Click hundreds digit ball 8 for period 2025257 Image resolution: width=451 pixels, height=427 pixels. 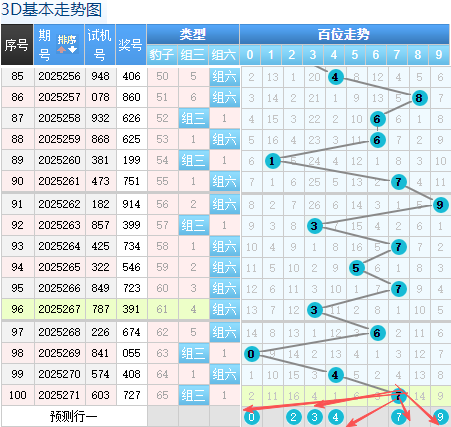(419, 98)
